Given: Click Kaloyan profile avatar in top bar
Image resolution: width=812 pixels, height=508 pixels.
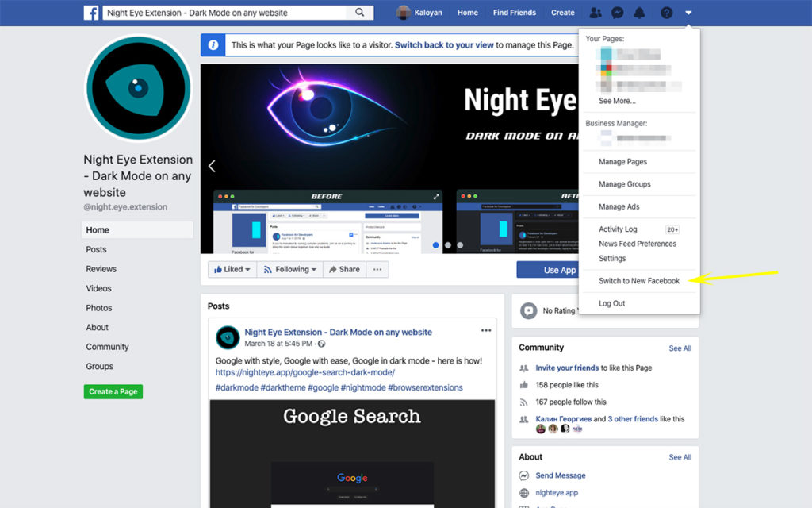Looking at the screenshot, I should pyautogui.click(x=404, y=13).
